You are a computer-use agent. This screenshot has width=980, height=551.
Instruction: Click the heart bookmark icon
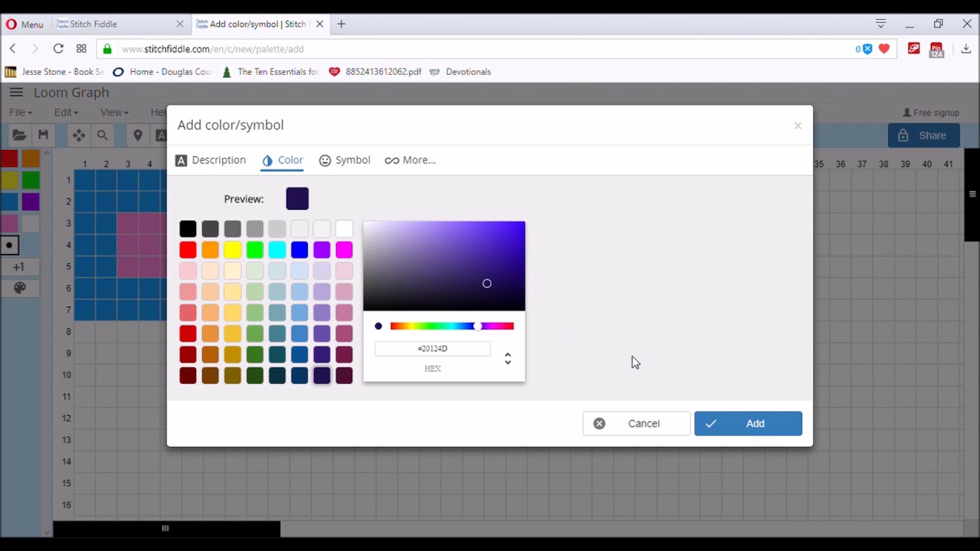tap(884, 49)
